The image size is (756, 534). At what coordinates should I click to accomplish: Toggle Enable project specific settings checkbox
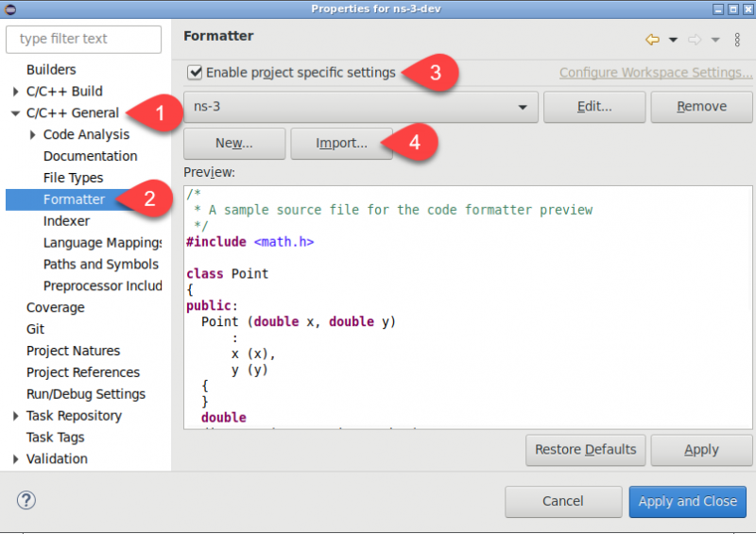click(195, 73)
